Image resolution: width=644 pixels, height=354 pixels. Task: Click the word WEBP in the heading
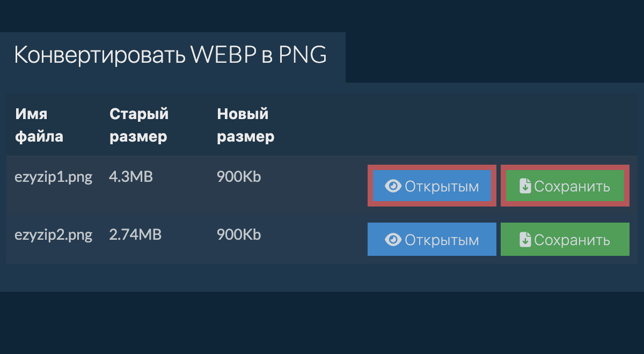click(223, 55)
